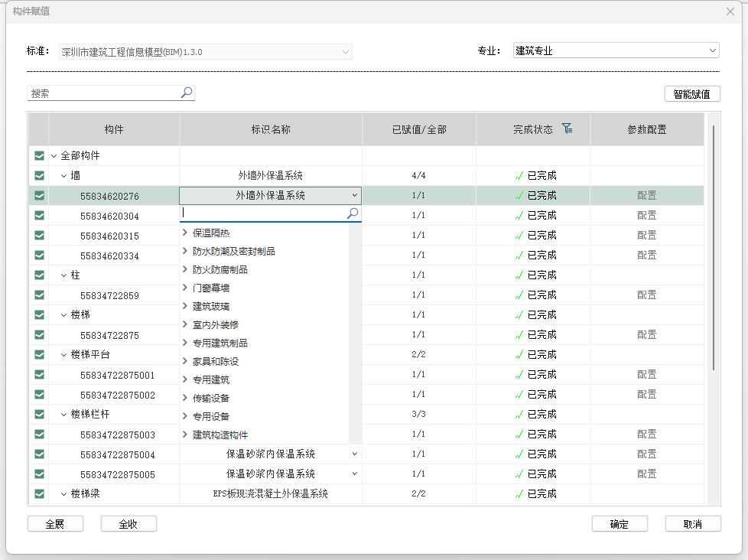
Task: Uncheck the checkbox for component 55834620304
Action: click(x=39, y=216)
